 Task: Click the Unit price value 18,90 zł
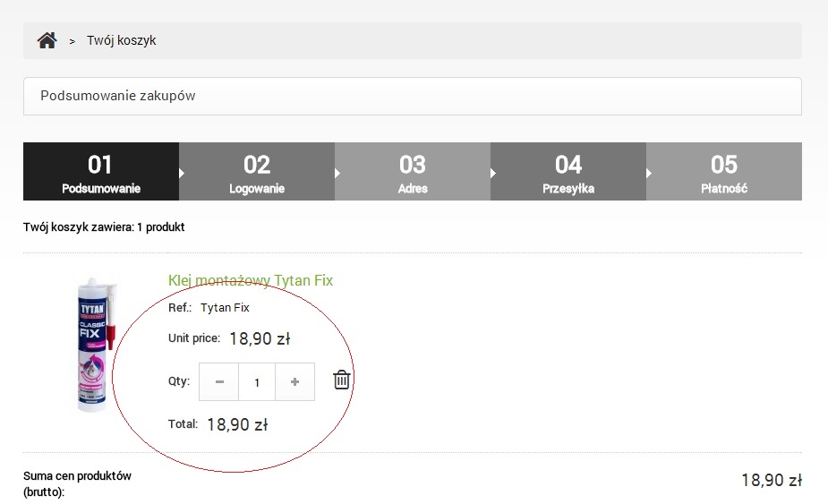260,338
